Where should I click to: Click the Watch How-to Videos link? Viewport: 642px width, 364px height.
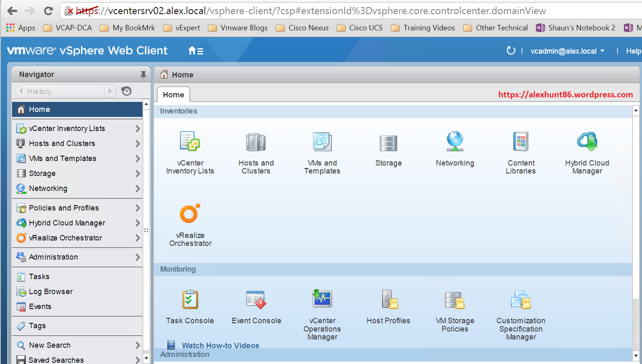click(220, 346)
